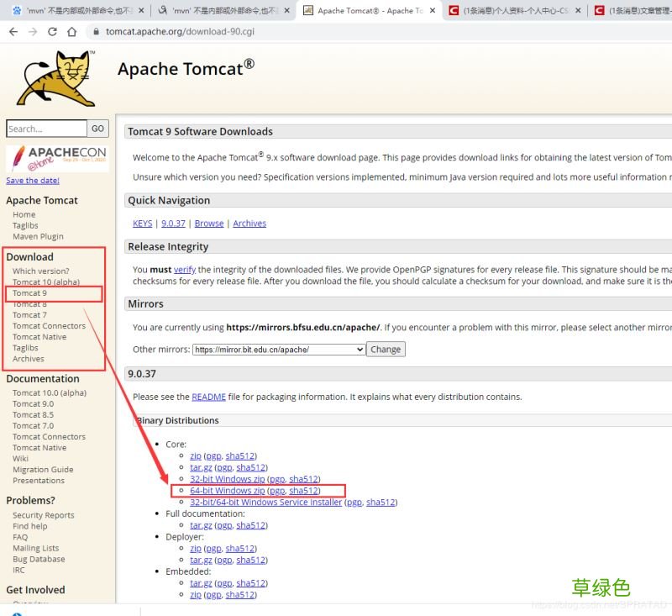672x616 pixels.
Task: Click the address bar URL
Action: (180, 32)
